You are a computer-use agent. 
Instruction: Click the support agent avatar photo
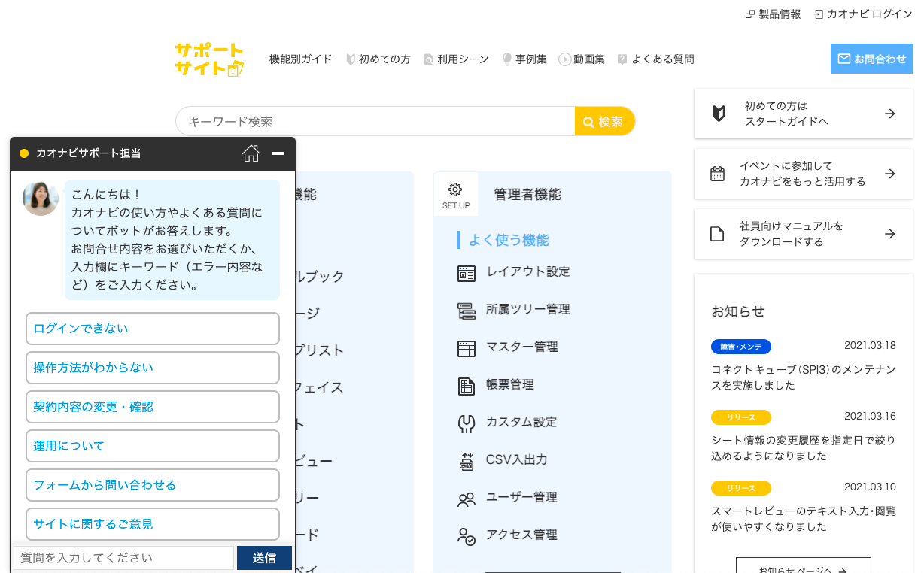click(x=41, y=198)
